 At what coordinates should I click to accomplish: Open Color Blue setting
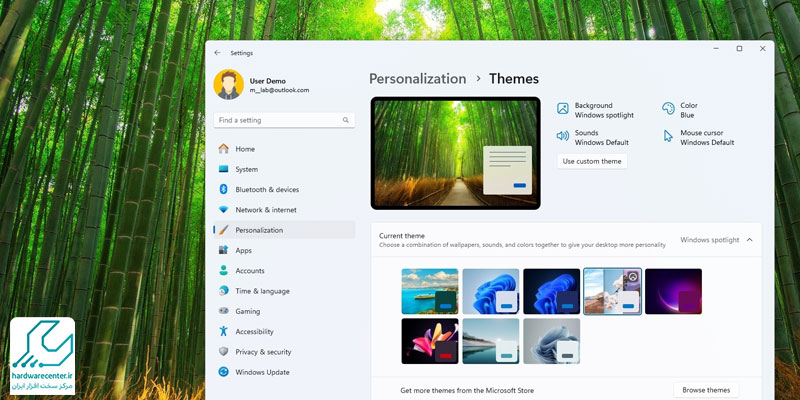(680, 110)
